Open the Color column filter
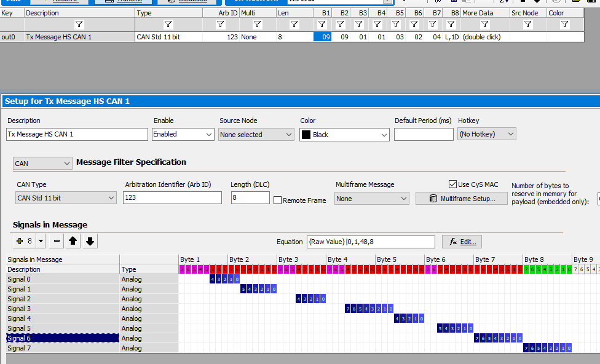The image size is (600, 364). (x=565, y=25)
